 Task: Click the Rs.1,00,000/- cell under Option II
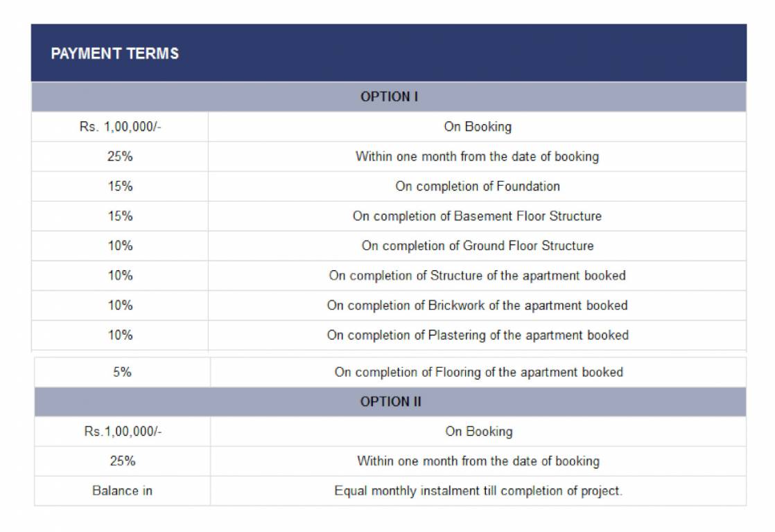pos(123,432)
